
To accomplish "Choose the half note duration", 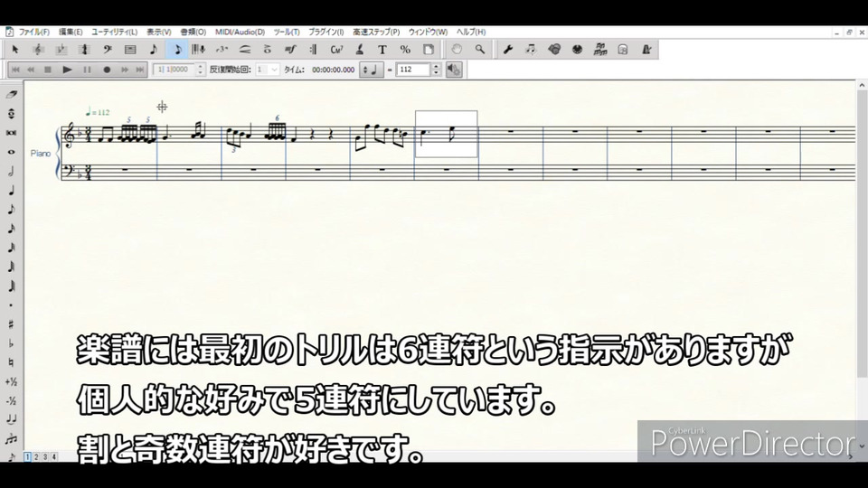I will tap(11, 172).
